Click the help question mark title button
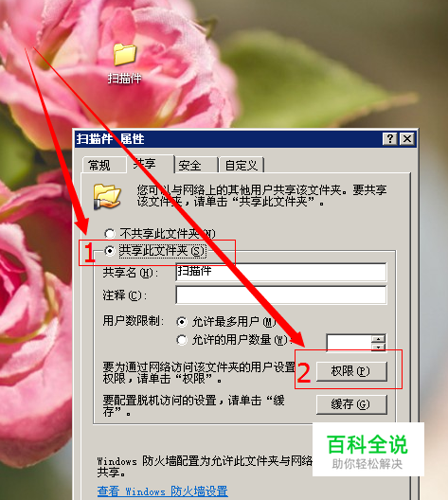Image resolution: width=448 pixels, height=500 pixels. 389,138
